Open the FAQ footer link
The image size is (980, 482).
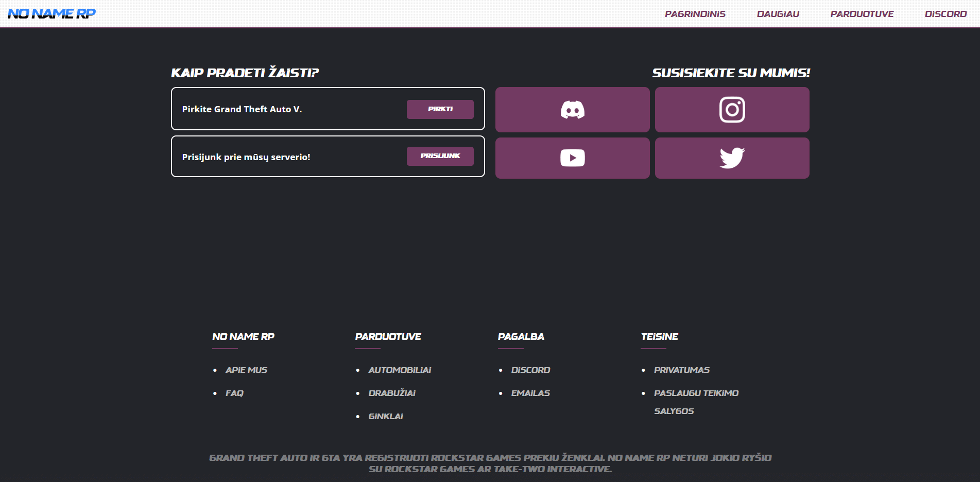pos(234,393)
